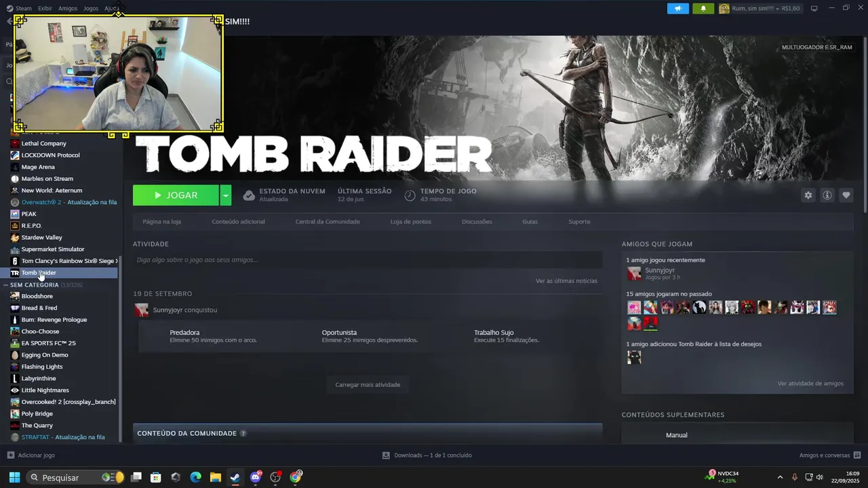Open Loja de pontos tab
The width and height of the screenshot is (868, 488).
tap(410, 222)
